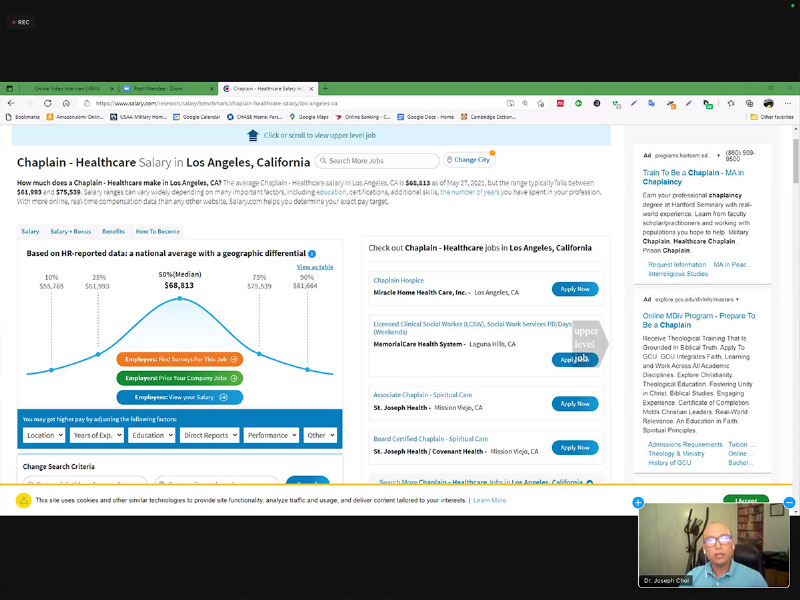Select the Salary + Bonus tab
800x600 pixels.
(x=70, y=231)
